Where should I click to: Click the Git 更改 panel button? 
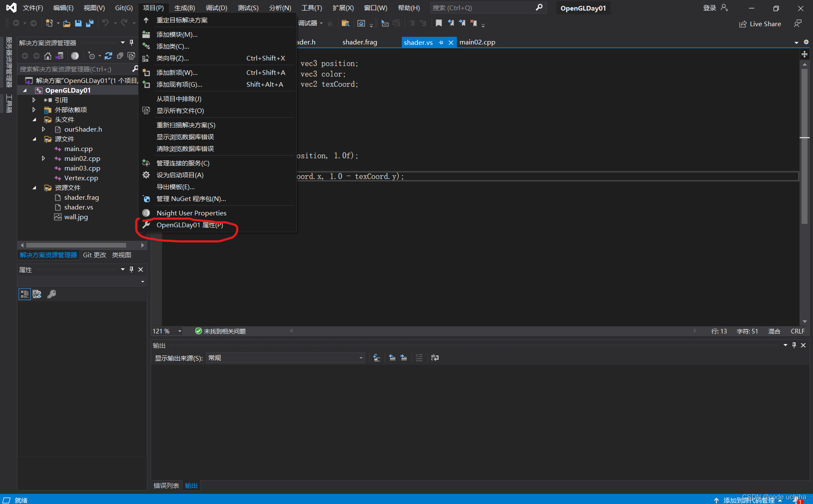[95, 256]
